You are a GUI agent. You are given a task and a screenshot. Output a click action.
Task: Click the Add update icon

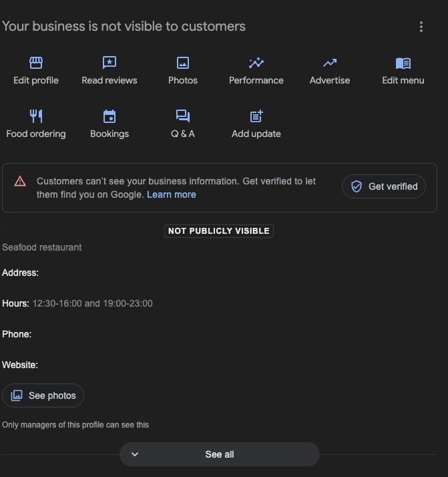[x=256, y=116]
